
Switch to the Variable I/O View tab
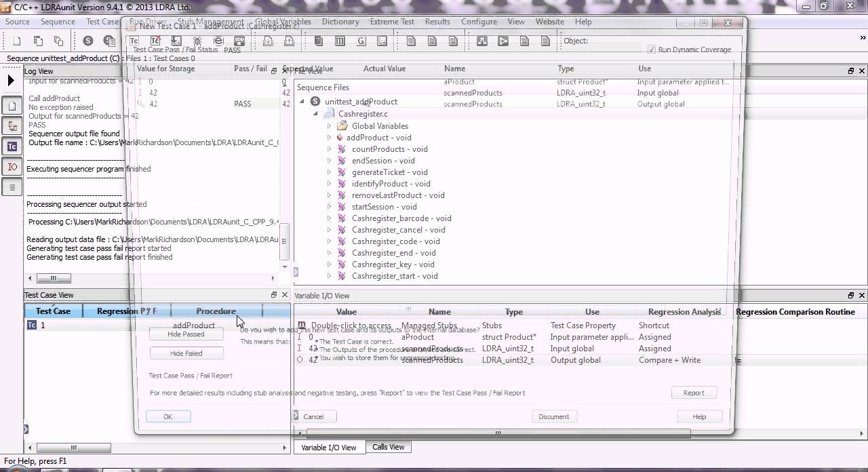coord(329,448)
